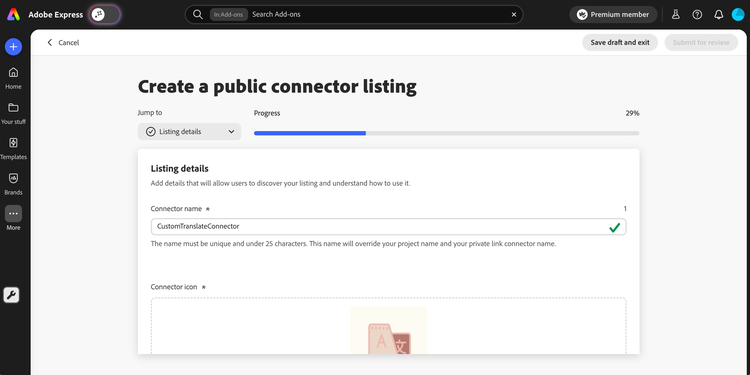Click the wrench tool icon in sidebar
The image size is (750, 375).
(x=11, y=295)
